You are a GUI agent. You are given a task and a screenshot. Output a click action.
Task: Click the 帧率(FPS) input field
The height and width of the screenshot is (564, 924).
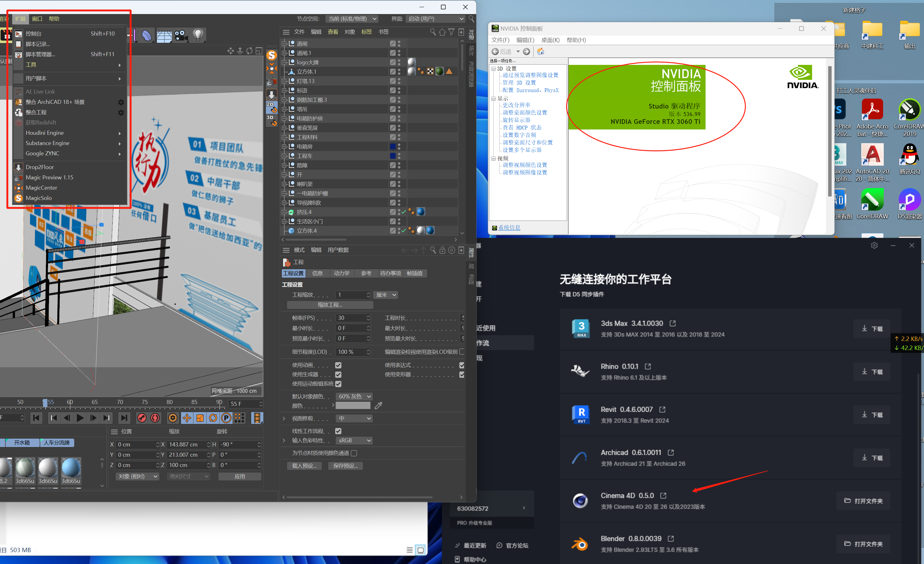tap(353, 318)
